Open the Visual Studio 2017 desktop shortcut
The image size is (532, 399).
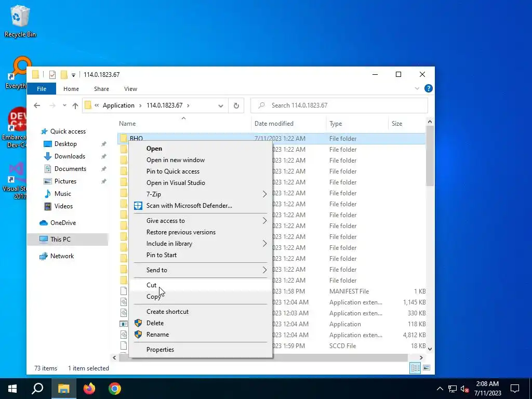click(14, 181)
